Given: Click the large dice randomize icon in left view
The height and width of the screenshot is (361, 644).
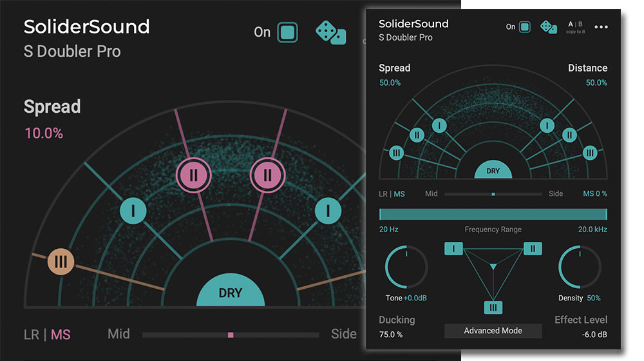Looking at the screenshot, I should [330, 32].
